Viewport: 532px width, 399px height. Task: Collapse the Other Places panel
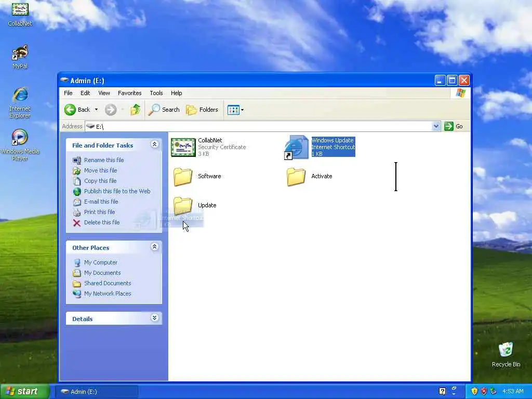tap(154, 247)
